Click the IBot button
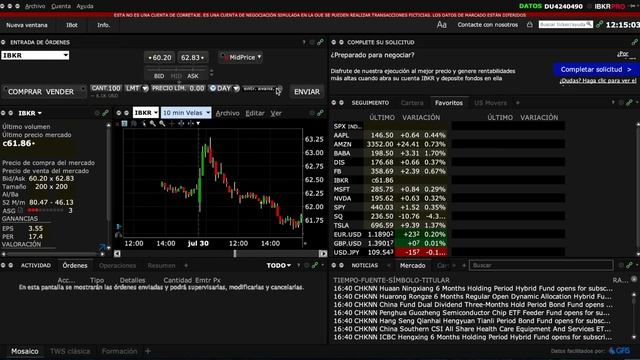640x360 pixels. coord(72,25)
